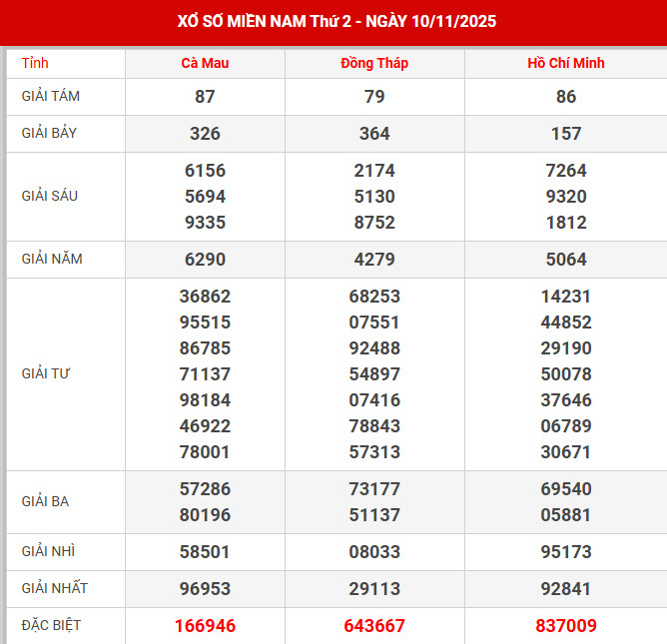Click the Giải Ba row label
The width and height of the screenshot is (667, 644).
(46, 501)
